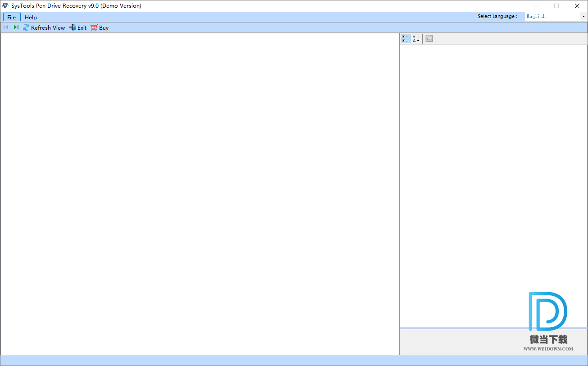Click the previous step arrow icon

6,27
